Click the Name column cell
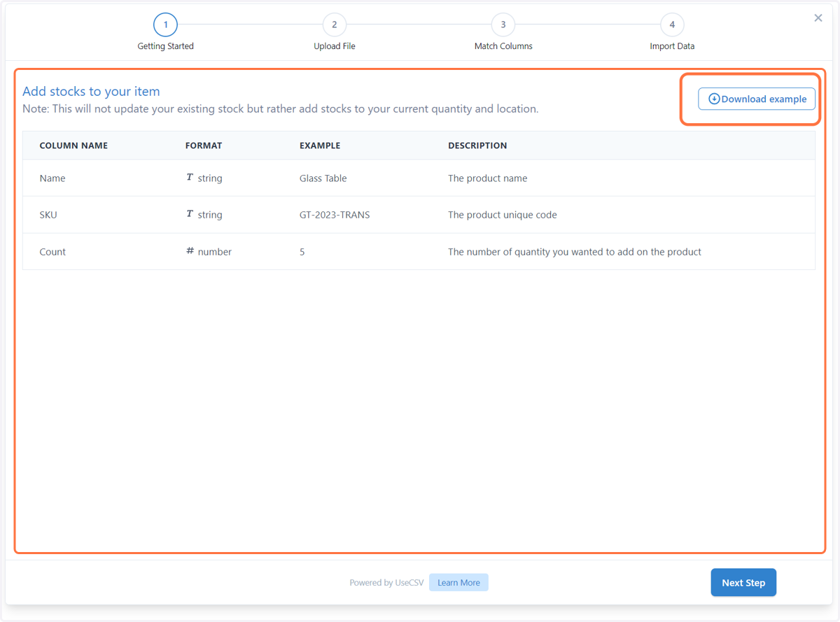 pyautogui.click(x=52, y=178)
